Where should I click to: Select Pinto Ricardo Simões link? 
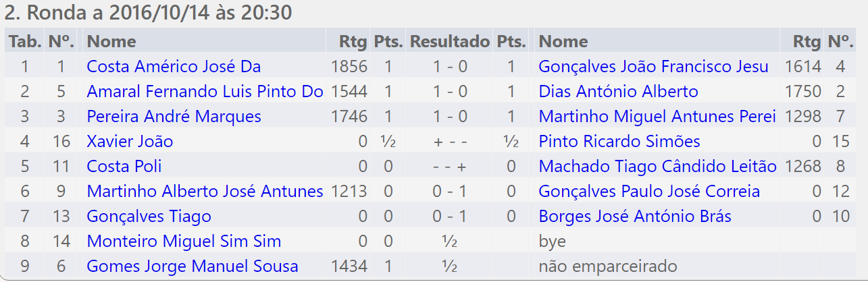(x=619, y=142)
